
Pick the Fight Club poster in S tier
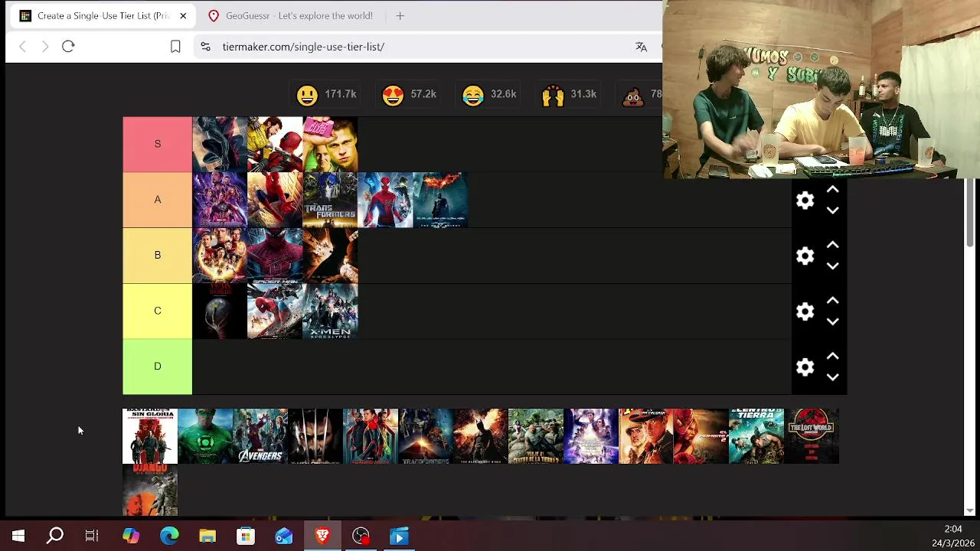330,145
